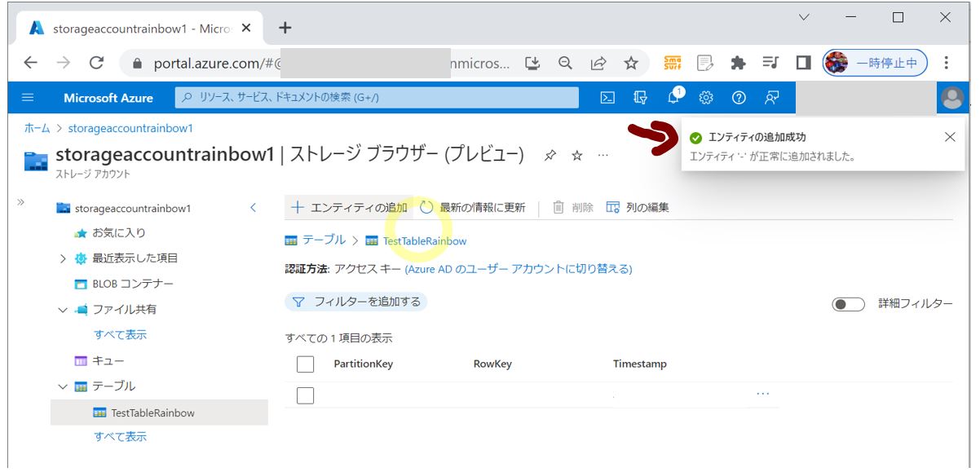Collapse the storage browser tree panel

click(253, 208)
